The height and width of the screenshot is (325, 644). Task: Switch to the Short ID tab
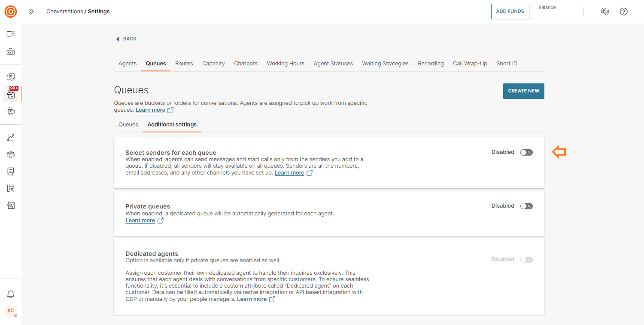pyautogui.click(x=507, y=64)
